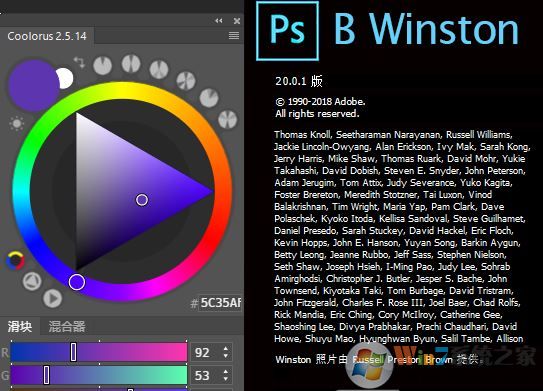Choose the first color harmony mode icon
This screenshot has width=543, height=391.
103,65
